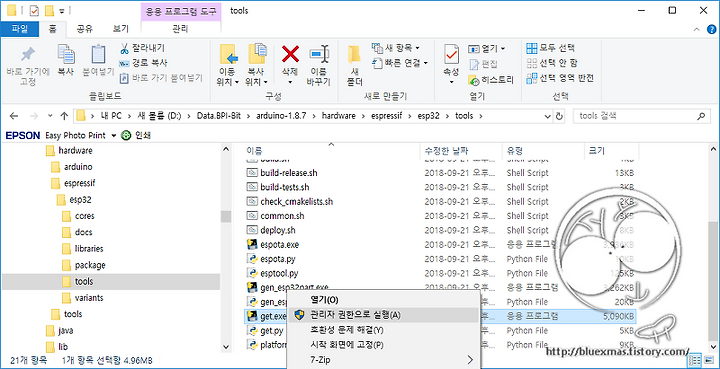Pin to Quick access (바로 가기에 고정)
The width and height of the screenshot is (720, 369).
click(28, 66)
